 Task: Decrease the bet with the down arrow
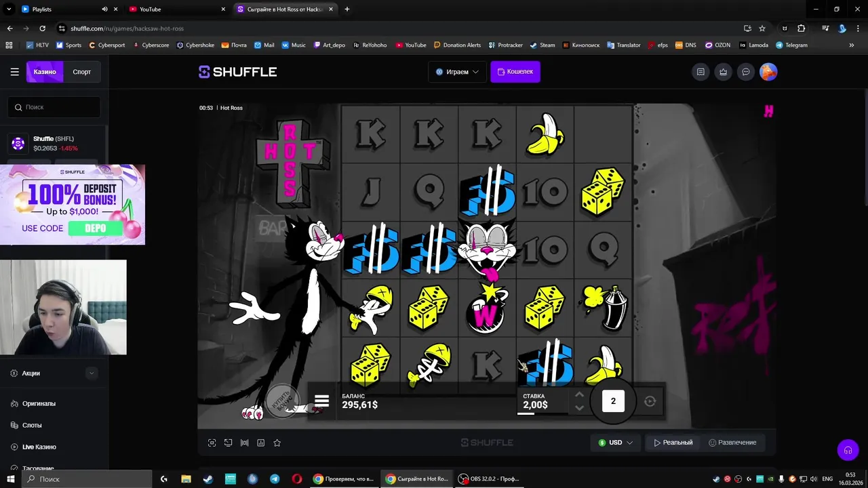[x=579, y=408]
